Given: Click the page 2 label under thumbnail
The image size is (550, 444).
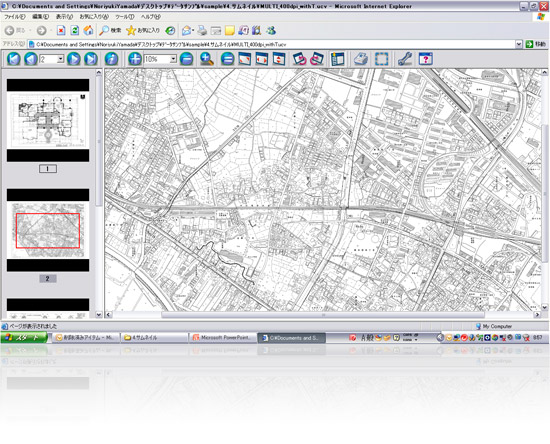Looking at the screenshot, I should pos(48,278).
